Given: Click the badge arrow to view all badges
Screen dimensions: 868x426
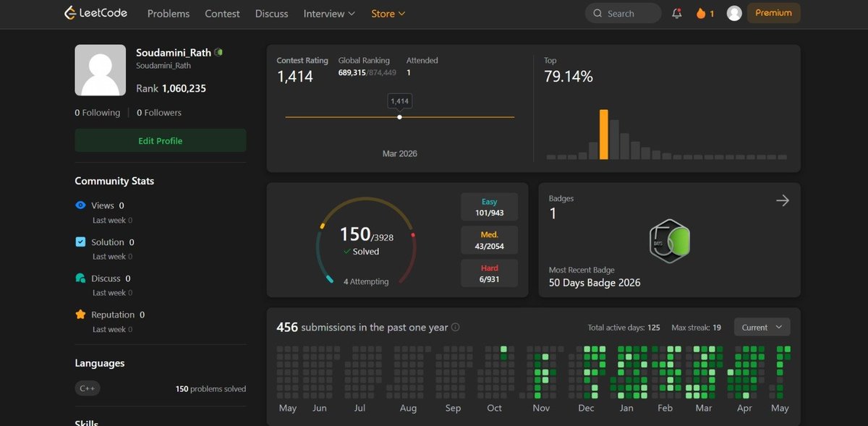Looking at the screenshot, I should [782, 200].
